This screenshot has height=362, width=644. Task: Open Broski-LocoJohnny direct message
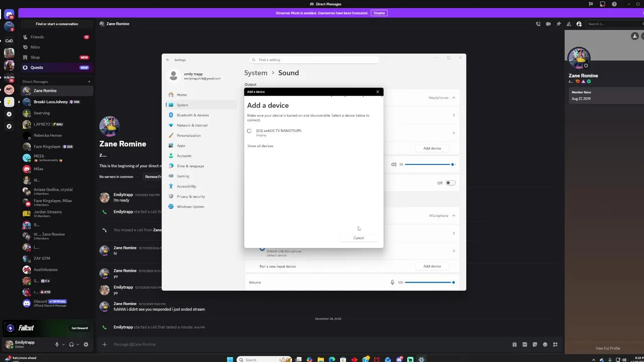[57, 102]
